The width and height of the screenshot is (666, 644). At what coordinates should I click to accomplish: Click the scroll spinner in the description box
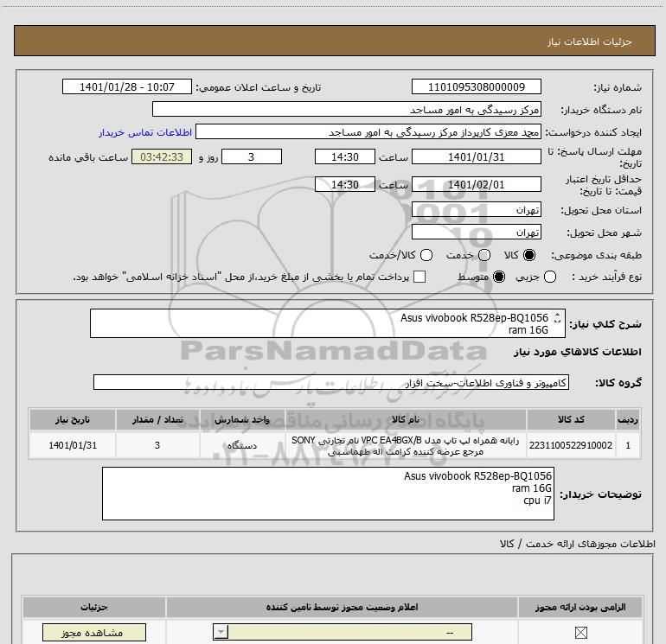(x=557, y=317)
